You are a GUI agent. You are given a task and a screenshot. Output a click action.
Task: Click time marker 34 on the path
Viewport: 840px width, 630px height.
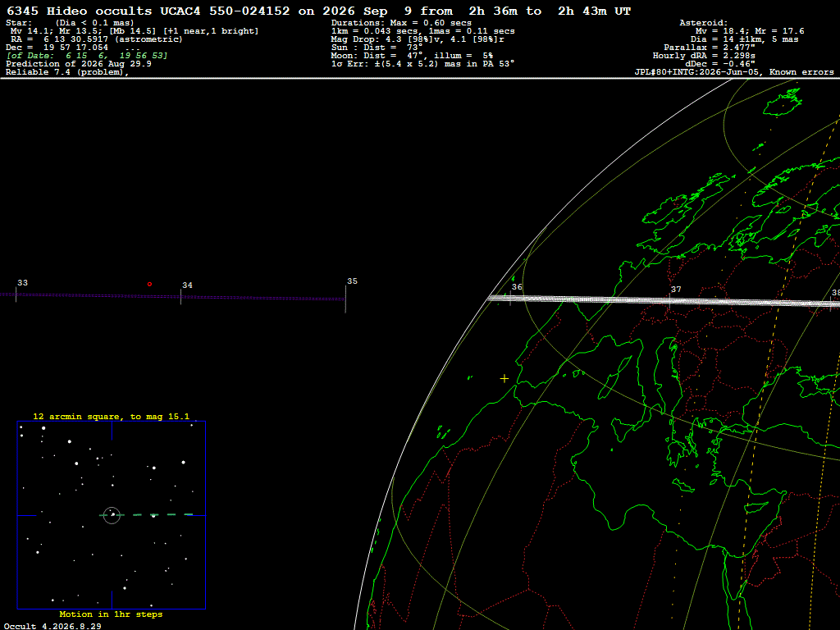click(x=187, y=285)
